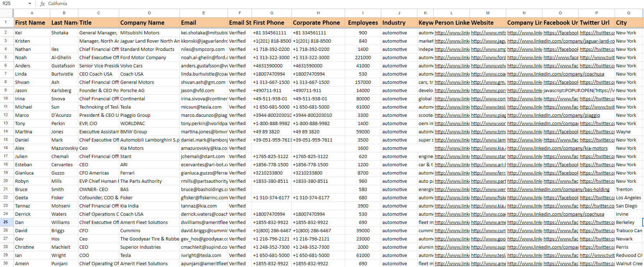Select city cell San Diego
Image resolution: width=644 pixels, height=267 pixels.
point(629,206)
